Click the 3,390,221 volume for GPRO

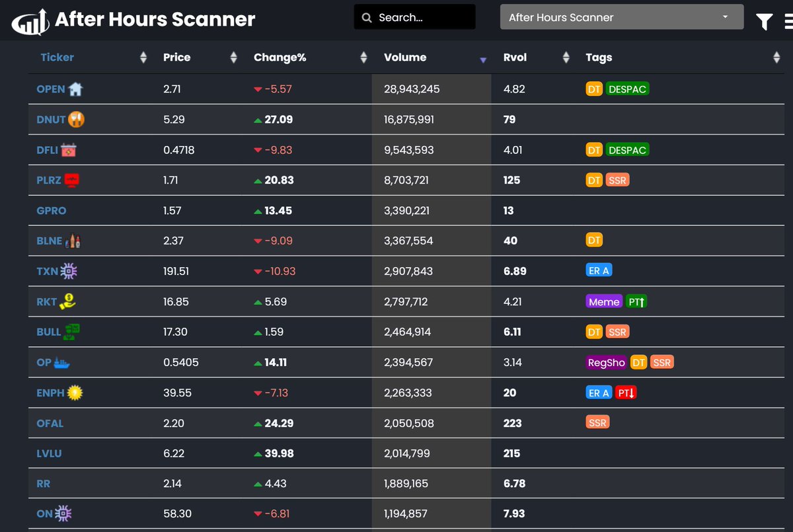coord(406,211)
